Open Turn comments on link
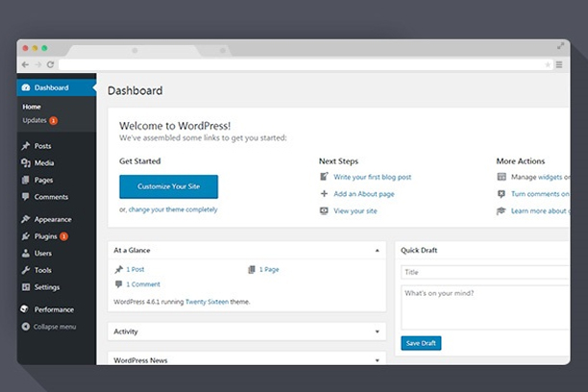 [540, 194]
